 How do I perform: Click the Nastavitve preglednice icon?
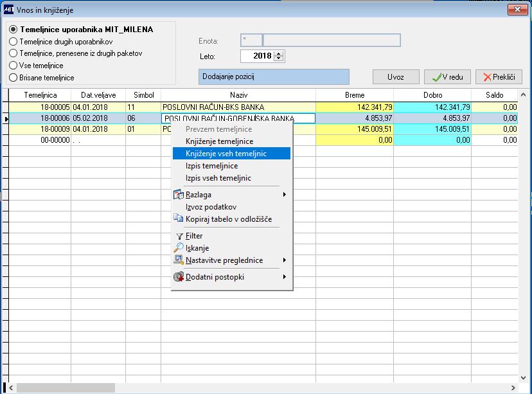pos(179,260)
